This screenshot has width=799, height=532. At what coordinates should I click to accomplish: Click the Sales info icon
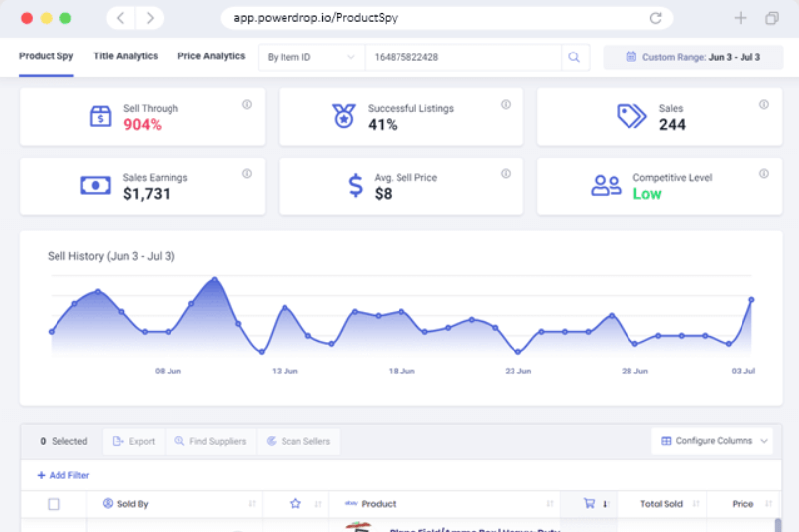point(764,104)
